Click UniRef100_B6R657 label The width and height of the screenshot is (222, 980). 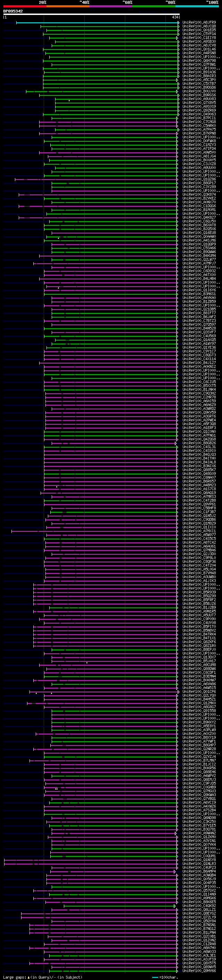point(199,481)
